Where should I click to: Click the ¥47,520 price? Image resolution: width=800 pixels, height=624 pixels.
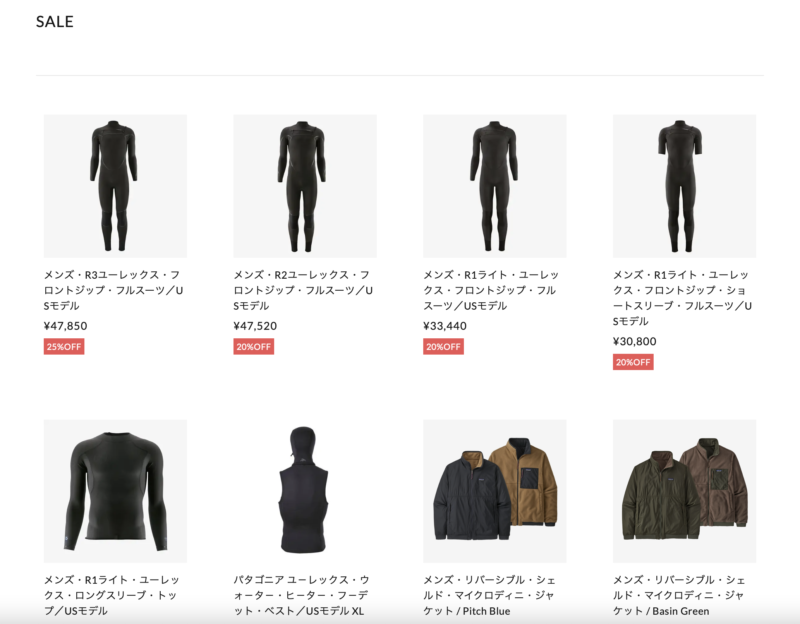pos(255,326)
